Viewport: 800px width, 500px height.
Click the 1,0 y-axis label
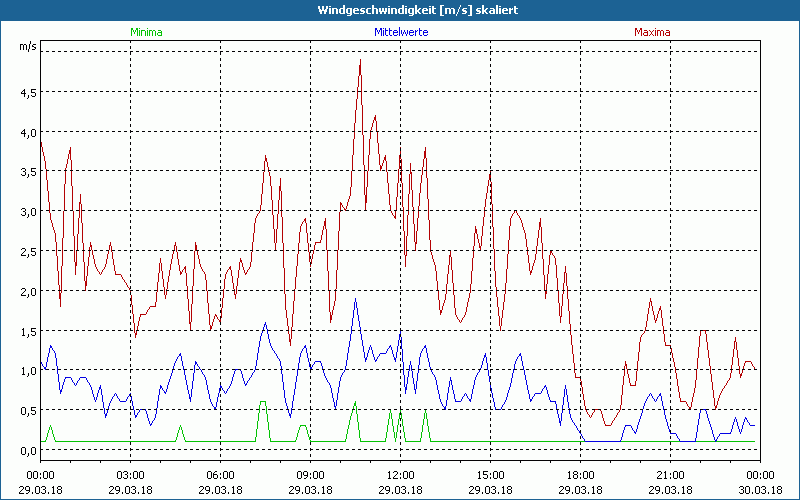click(28, 371)
